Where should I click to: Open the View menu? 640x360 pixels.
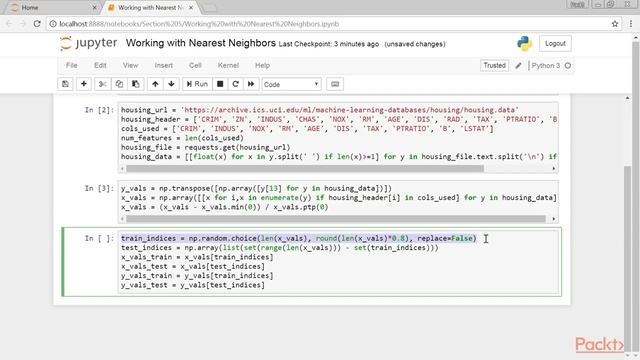tap(131, 65)
